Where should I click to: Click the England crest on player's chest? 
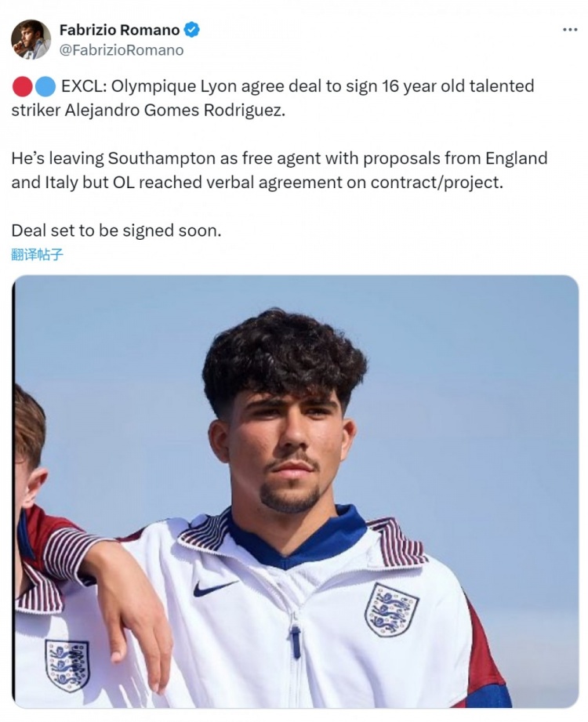[390, 609]
